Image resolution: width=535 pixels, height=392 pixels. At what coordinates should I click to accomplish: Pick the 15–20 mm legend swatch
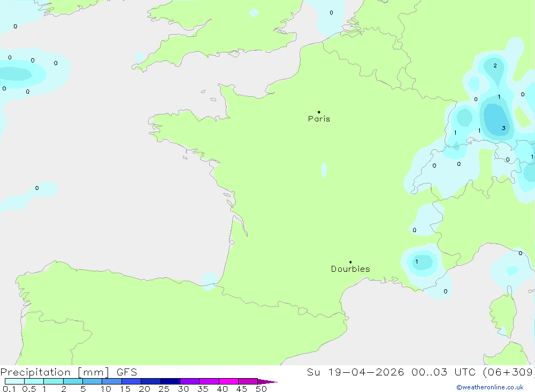coord(132,381)
